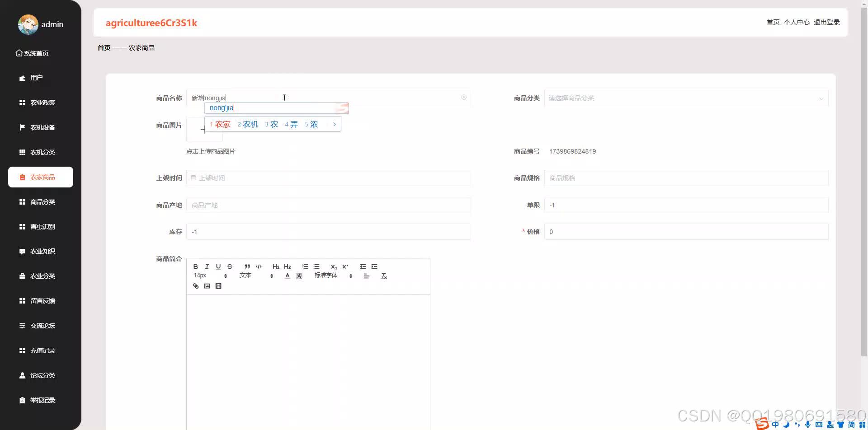This screenshot has width=868, height=430.
Task: Toggle underline formatting in the editor
Action: click(218, 266)
